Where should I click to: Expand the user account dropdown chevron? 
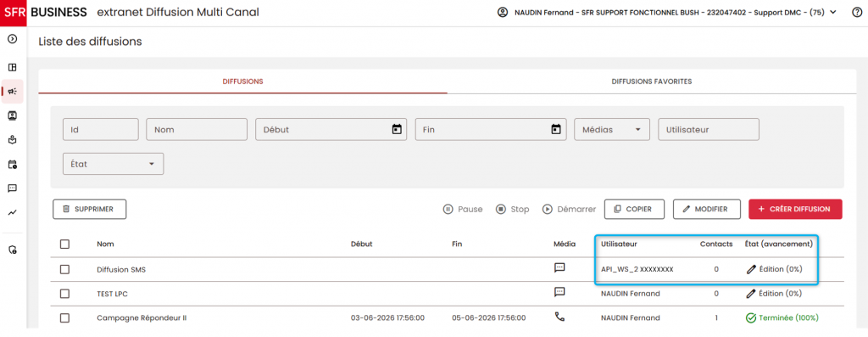(x=834, y=12)
